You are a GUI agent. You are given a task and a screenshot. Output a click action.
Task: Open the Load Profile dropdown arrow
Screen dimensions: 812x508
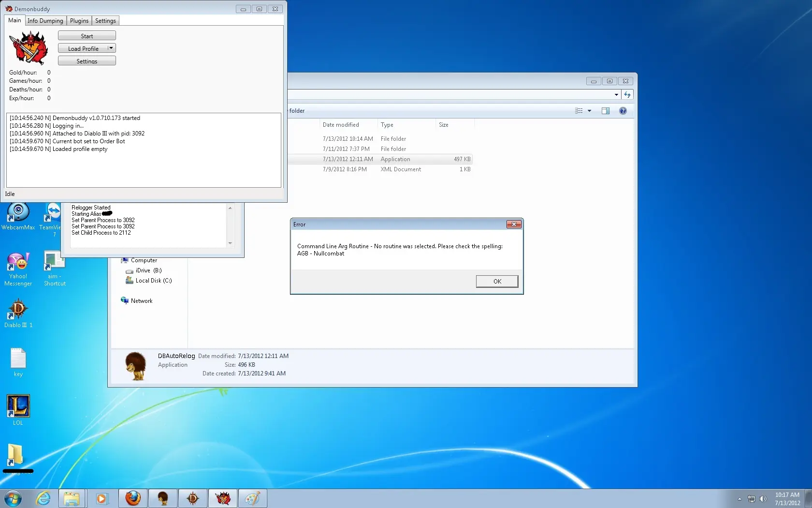pos(111,48)
